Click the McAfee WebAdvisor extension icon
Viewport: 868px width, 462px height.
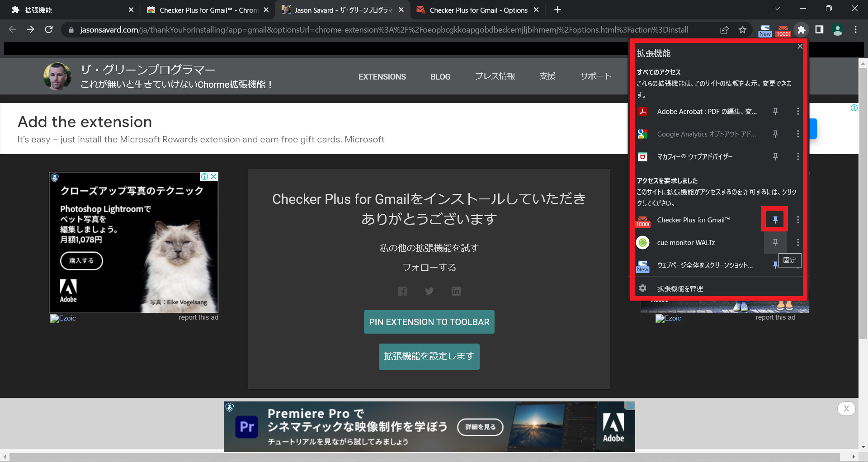[642, 156]
